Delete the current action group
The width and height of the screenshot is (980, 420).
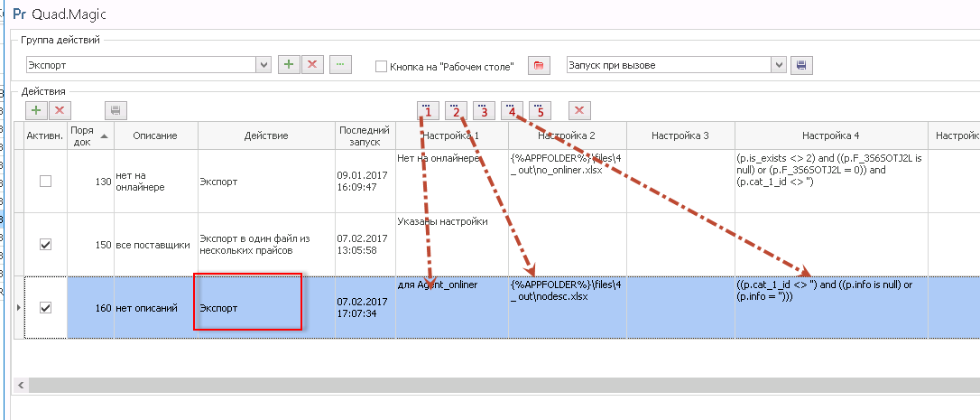tap(312, 64)
